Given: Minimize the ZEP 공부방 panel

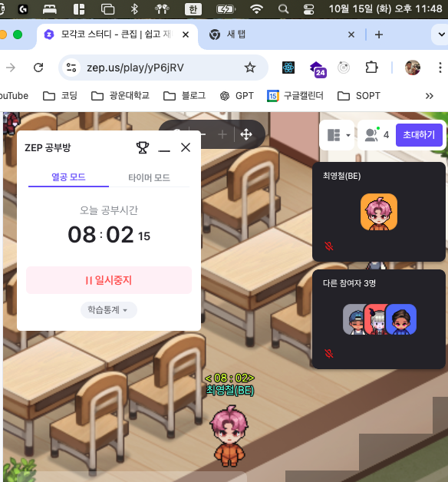Looking at the screenshot, I should (x=164, y=150).
